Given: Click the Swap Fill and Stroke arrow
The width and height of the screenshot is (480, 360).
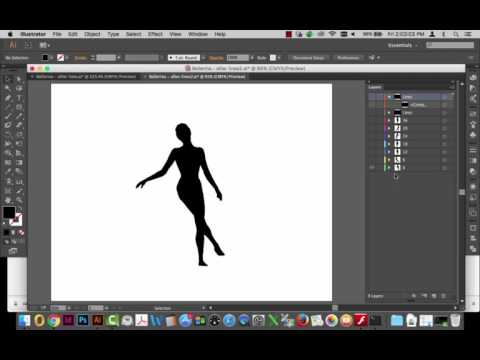Looking at the screenshot, I should (20, 209).
